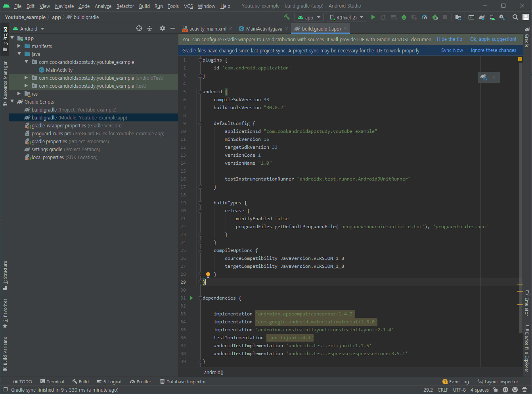Image resolution: width=532 pixels, height=394 pixels.
Task: Click the Sync Now link
Action: click(452, 50)
